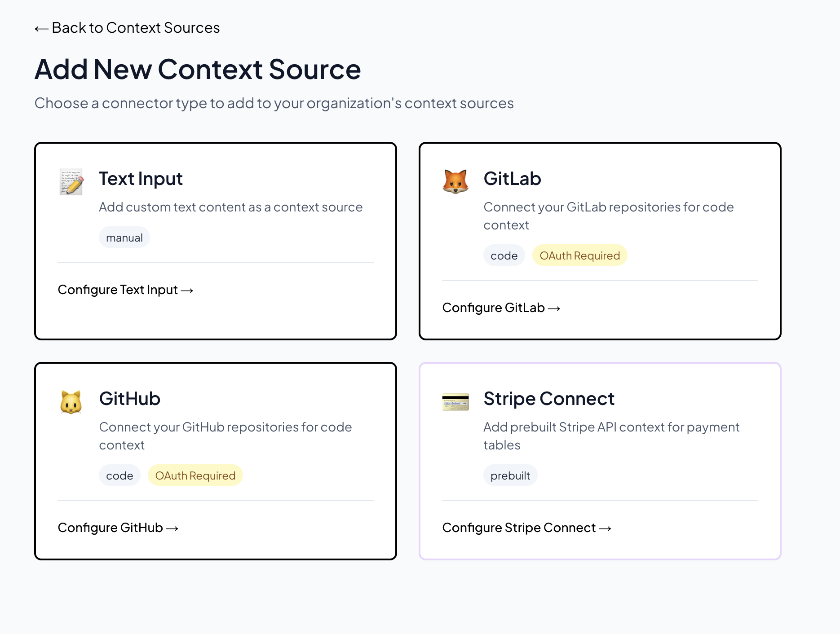840x634 pixels.
Task: Open Configure Stripe Connect
Action: pos(526,528)
